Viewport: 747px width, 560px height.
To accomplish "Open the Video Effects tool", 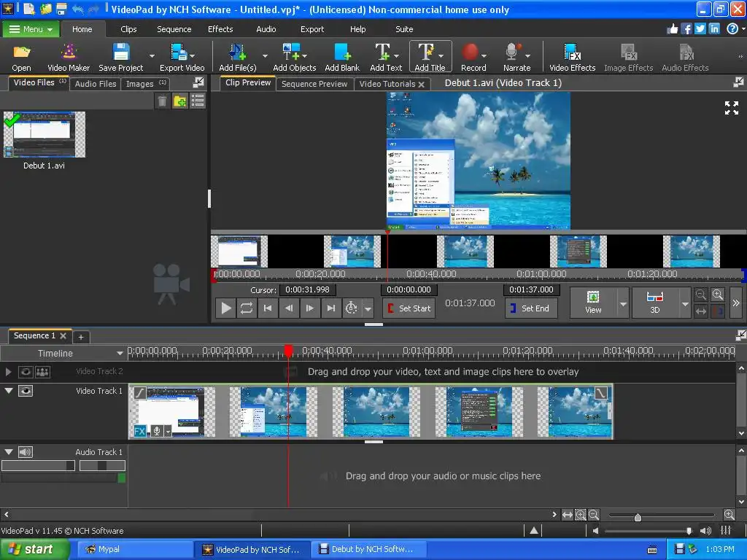I will tap(572, 57).
